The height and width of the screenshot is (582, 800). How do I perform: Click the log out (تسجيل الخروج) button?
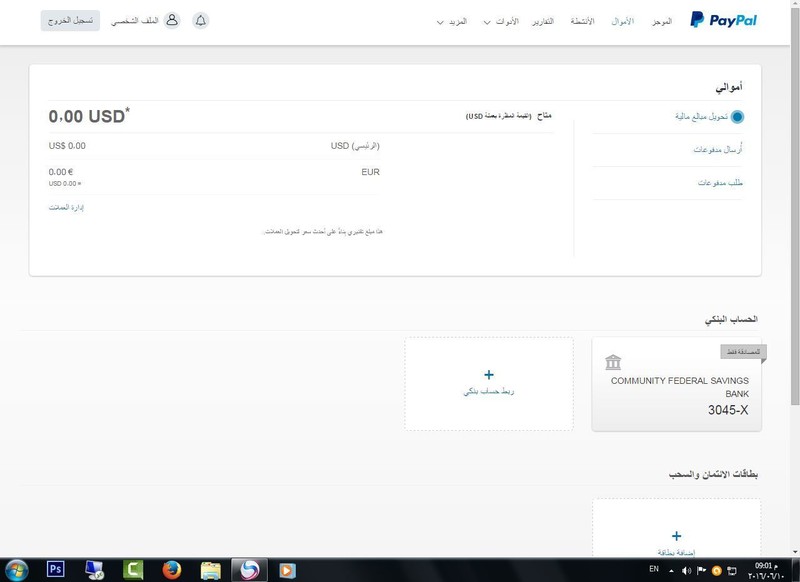click(70, 20)
